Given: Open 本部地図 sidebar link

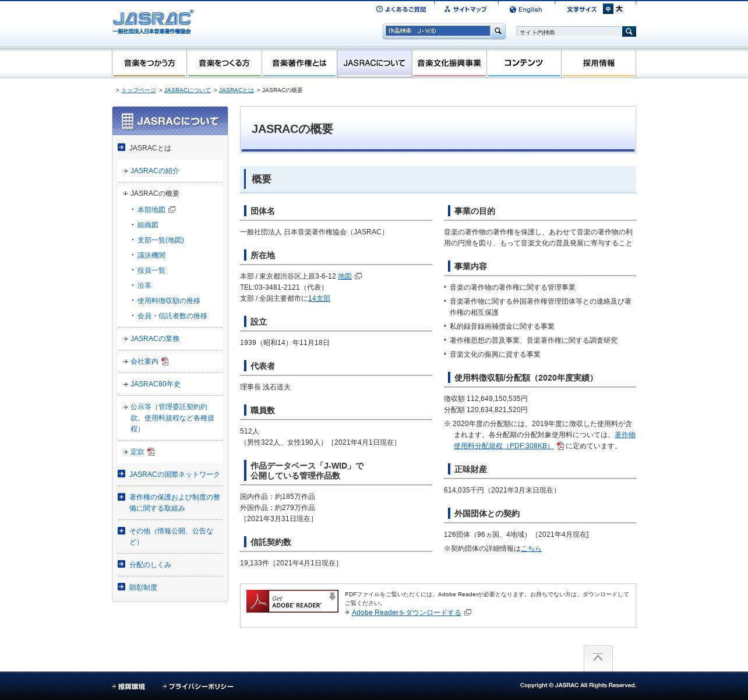Looking at the screenshot, I should click(151, 210).
